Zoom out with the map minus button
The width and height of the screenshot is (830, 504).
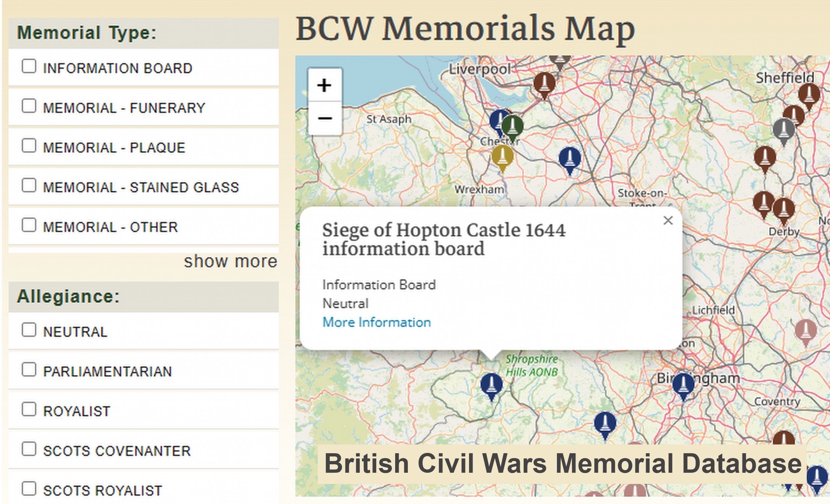pos(325,118)
